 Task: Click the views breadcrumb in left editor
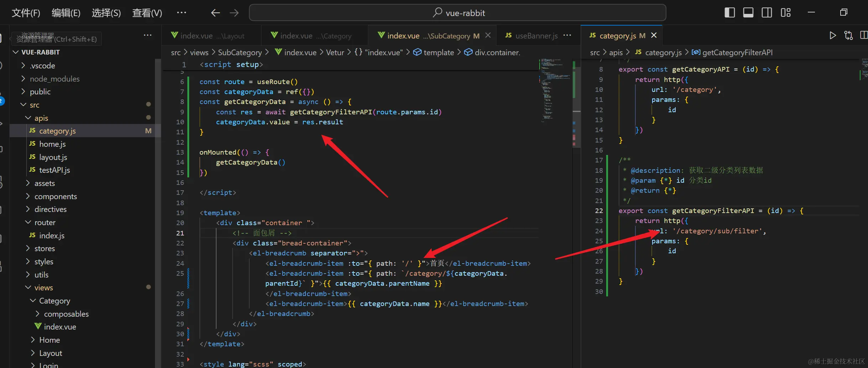[x=199, y=53]
